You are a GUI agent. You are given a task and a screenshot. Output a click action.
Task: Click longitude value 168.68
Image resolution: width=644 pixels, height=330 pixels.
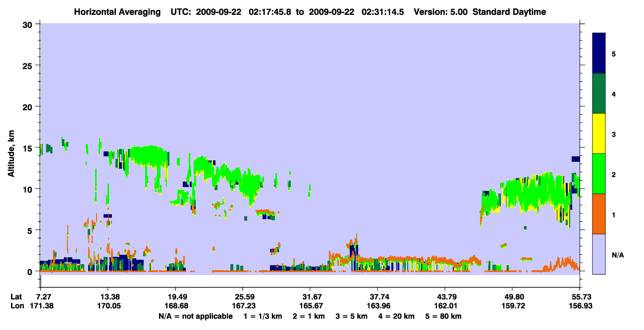(175, 306)
